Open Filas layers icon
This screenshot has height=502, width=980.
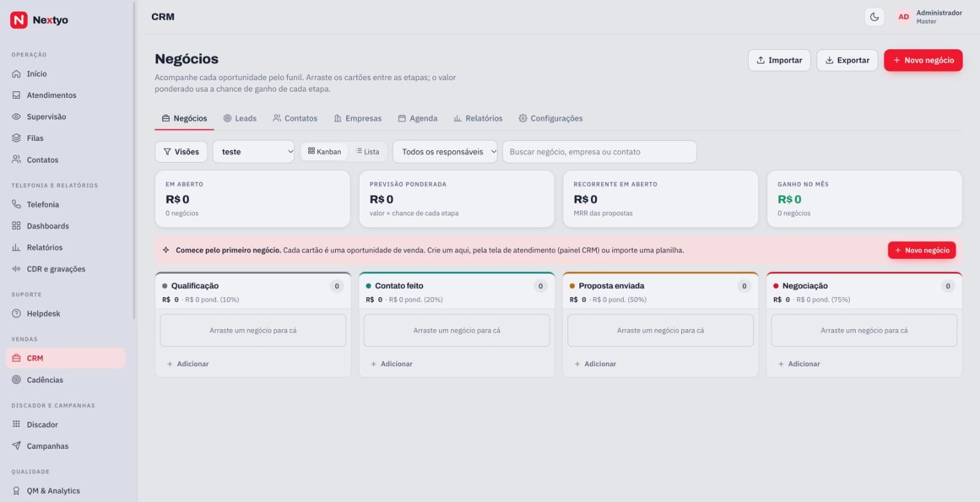point(17,138)
